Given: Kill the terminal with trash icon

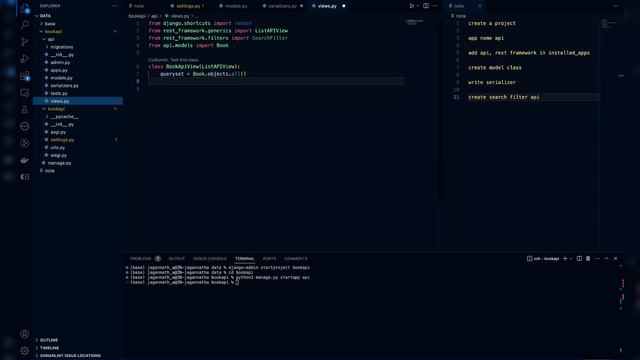Looking at the screenshot, I should tap(588, 258).
